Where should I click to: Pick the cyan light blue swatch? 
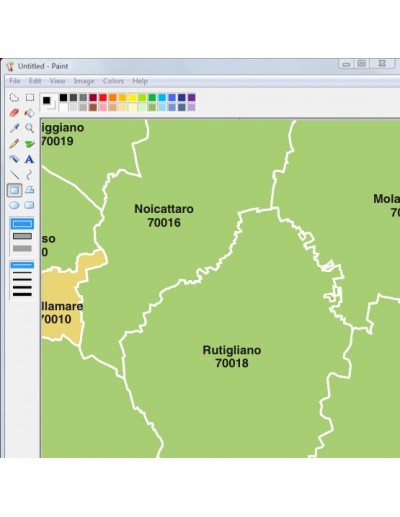pos(162,97)
